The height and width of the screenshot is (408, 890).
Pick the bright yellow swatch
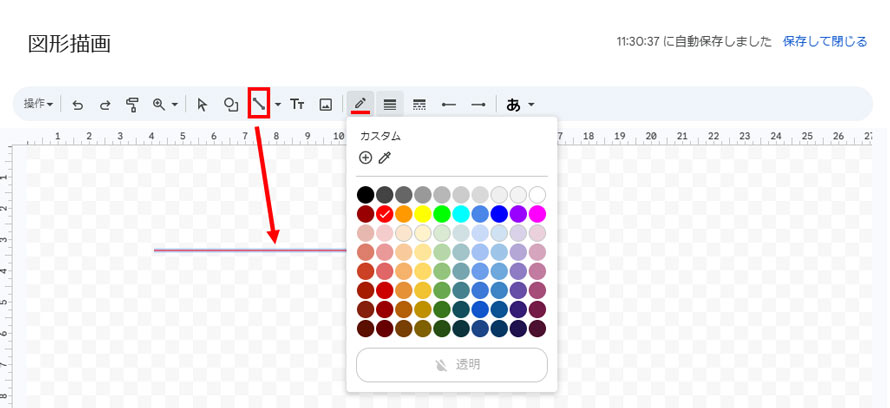click(x=423, y=214)
